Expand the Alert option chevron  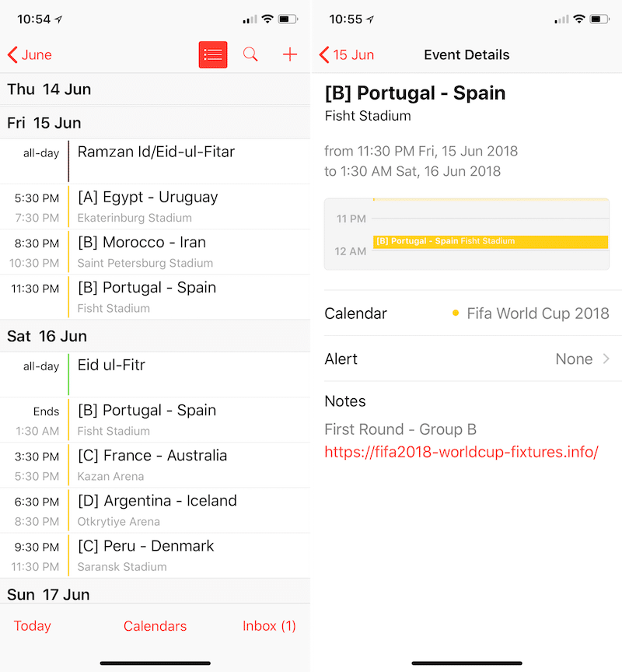[606, 359]
